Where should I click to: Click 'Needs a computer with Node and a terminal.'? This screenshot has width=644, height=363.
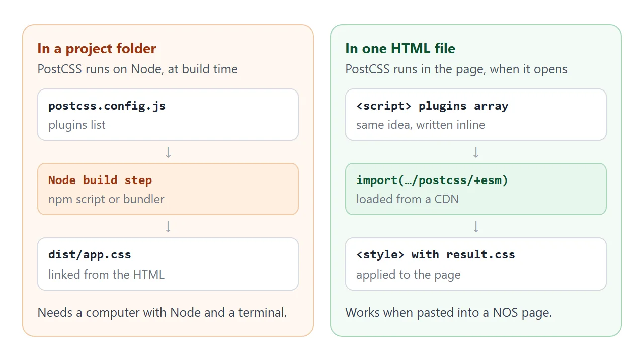tap(163, 313)
